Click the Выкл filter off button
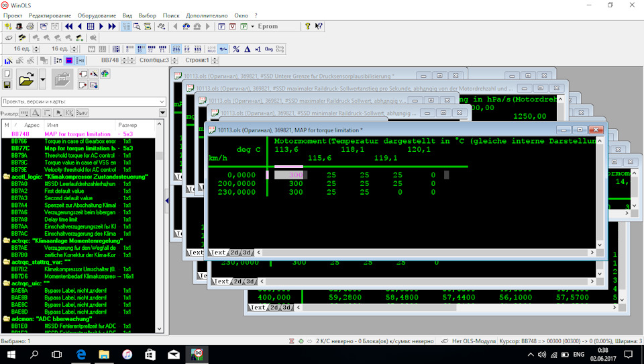This screenshot has height=364, width=644. [82, 113]
